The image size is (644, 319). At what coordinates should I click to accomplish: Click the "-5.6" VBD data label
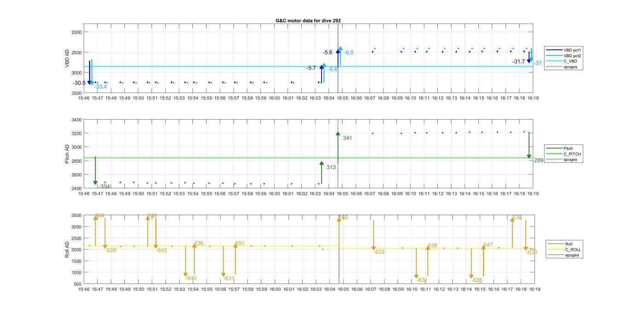[328, 52]
